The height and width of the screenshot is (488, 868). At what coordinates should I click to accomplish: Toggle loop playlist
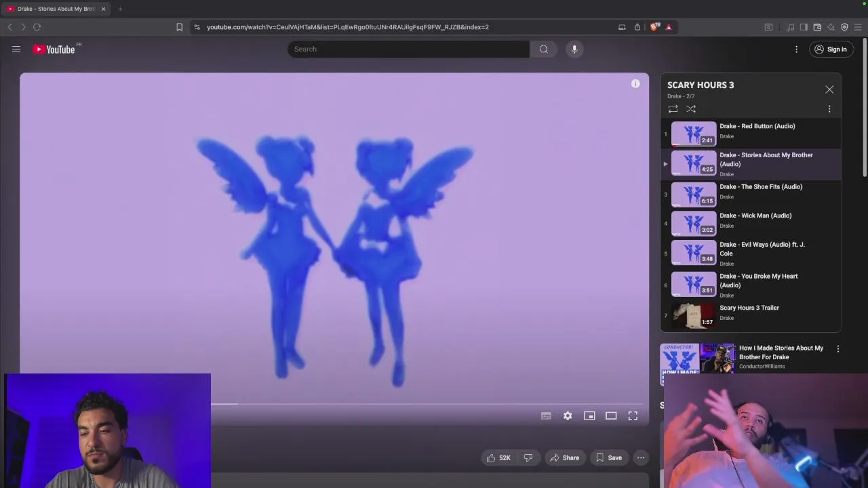673,108
